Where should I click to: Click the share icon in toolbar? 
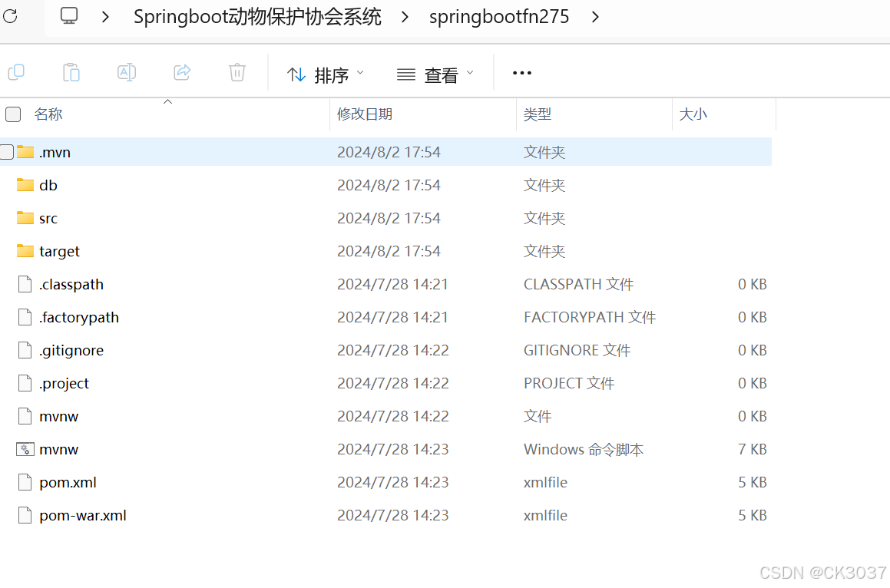tap(182, 73)
